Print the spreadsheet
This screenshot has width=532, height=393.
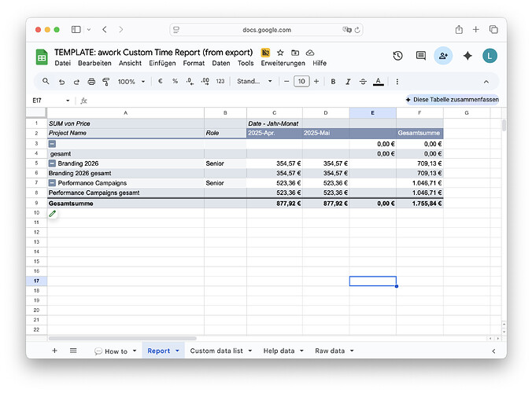point(91,82)
